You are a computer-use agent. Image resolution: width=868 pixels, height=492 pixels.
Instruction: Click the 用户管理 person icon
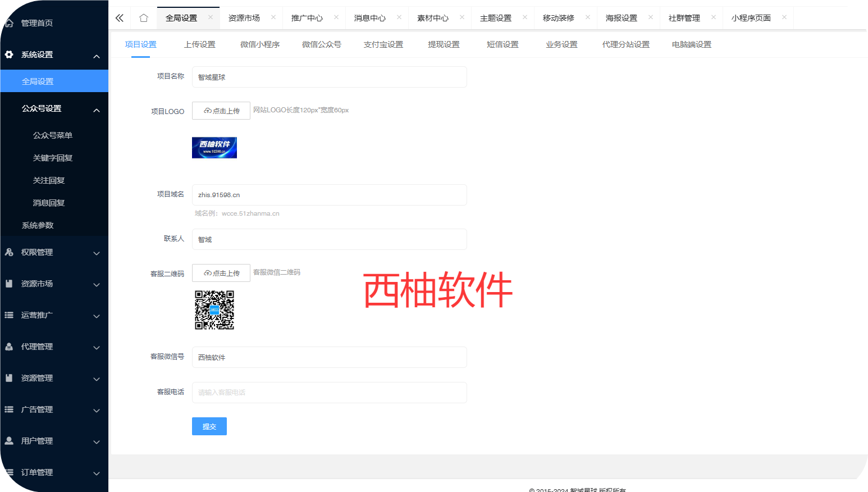[9, 441]
